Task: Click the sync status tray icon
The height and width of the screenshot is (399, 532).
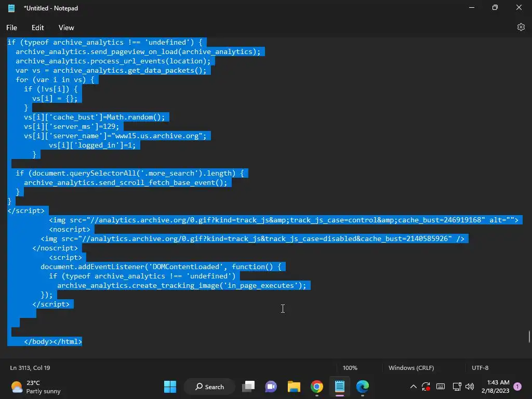Action: (426, 387)
